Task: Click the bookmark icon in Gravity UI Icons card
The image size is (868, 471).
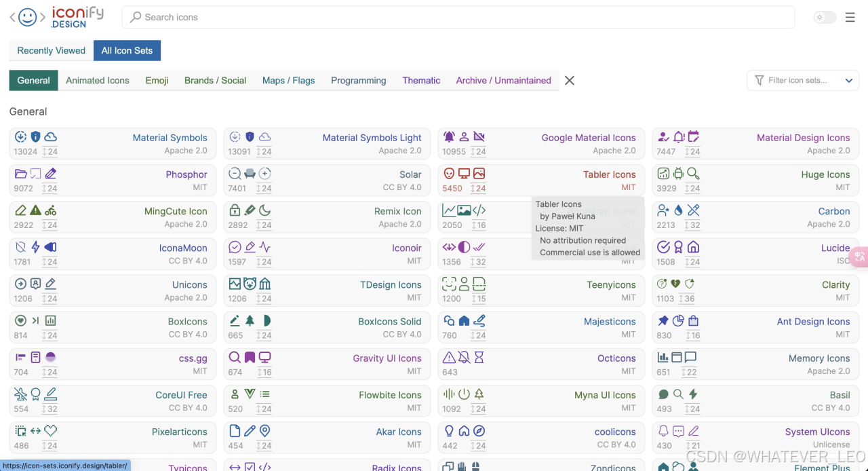Action: 250,357
